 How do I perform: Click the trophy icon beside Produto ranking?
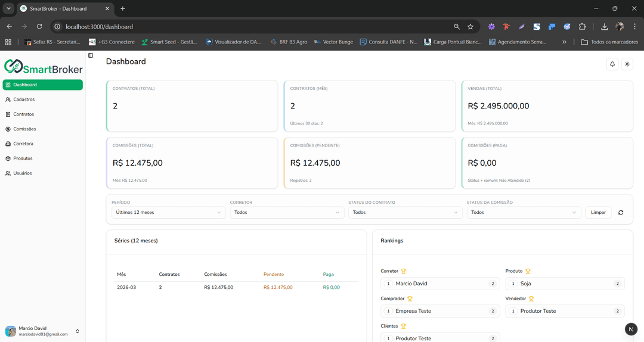(528, 271)
